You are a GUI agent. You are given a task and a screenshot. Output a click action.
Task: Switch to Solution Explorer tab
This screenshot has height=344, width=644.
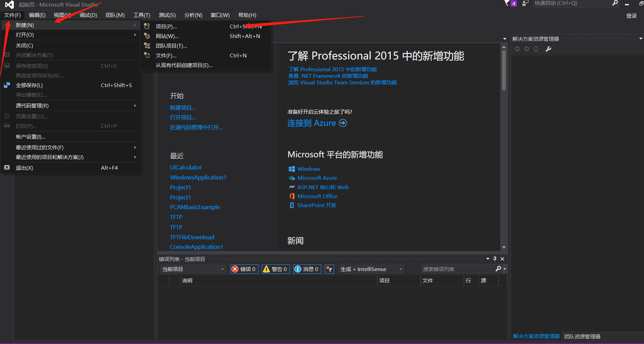point(536,336)
